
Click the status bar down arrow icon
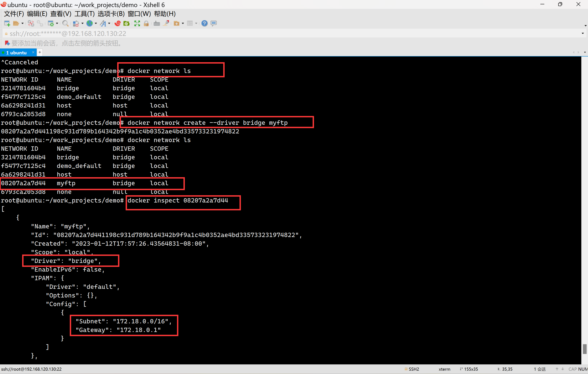[x=563, y=369]
